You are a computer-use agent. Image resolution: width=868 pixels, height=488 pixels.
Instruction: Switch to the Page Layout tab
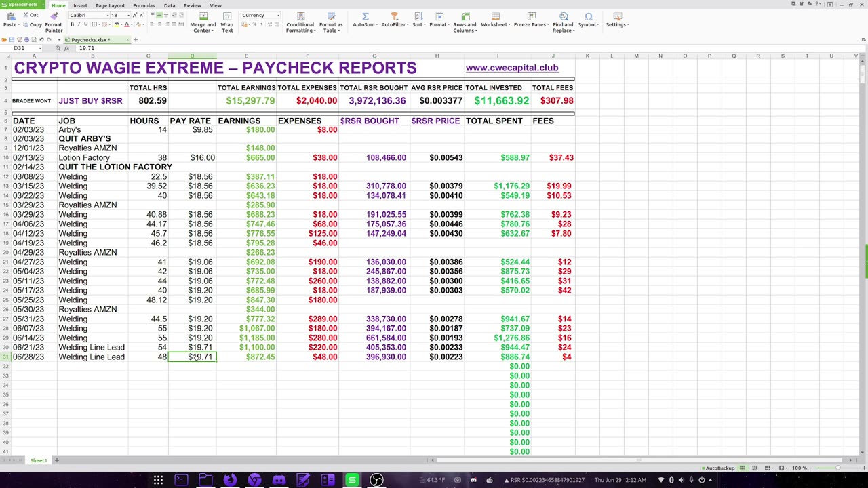pyautogui.click(x=110, y=5)
